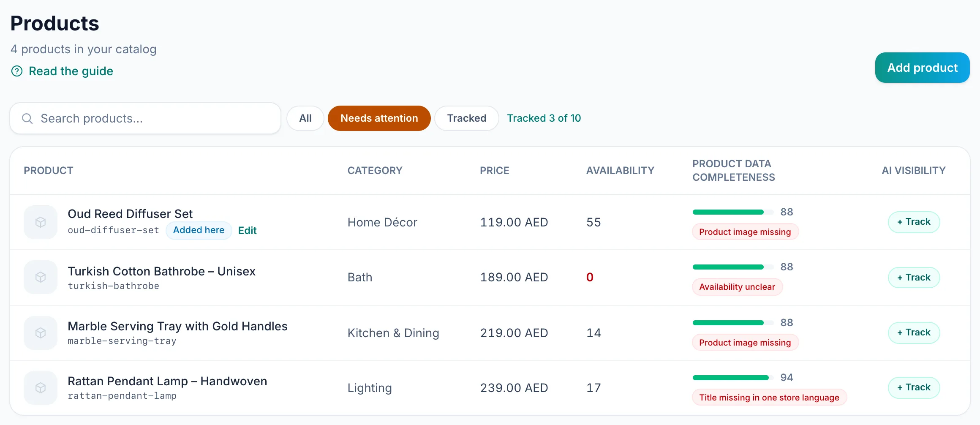Click the 219.00 AED price cell
This screenshot has height=425, width=980.
coord(514,333)
